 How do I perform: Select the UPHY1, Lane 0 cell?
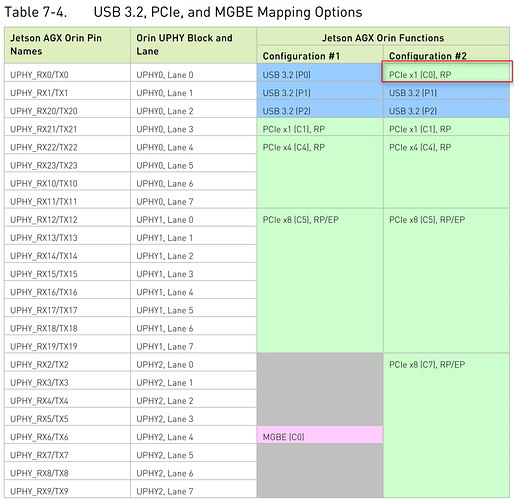pyautogui.click(x=193, y=217)
